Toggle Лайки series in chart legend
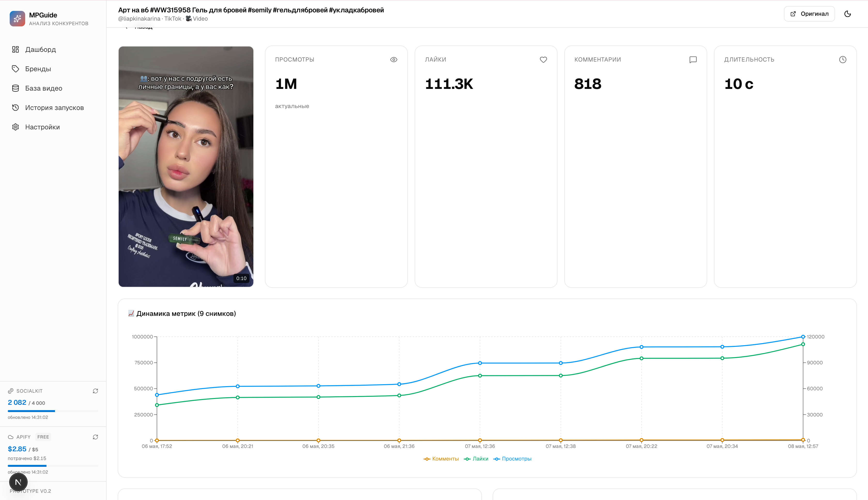This screenshot has height=500, width=868. [x=476, y=459]
